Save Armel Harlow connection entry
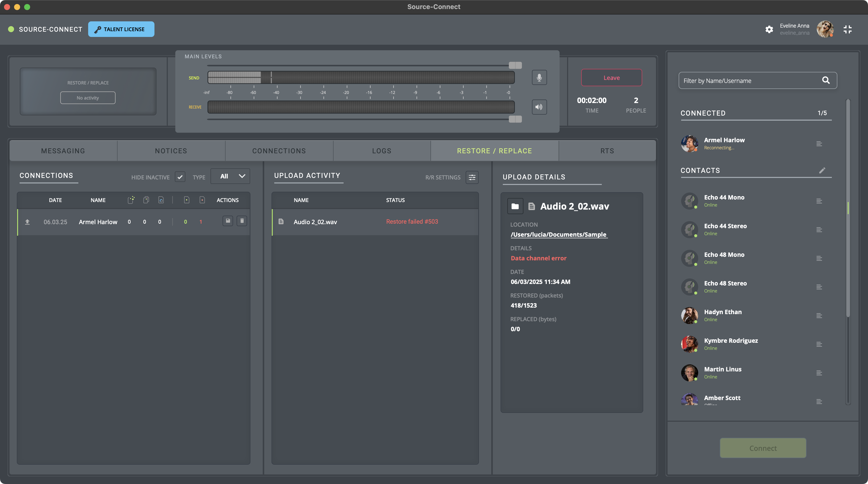The image size is (868, 484). 228,221
